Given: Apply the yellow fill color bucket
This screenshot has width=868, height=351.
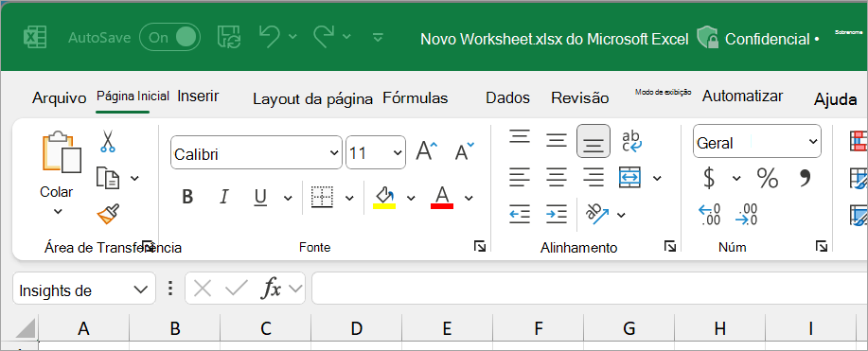Looking at the screenshot, I should [x=384, y=197].
